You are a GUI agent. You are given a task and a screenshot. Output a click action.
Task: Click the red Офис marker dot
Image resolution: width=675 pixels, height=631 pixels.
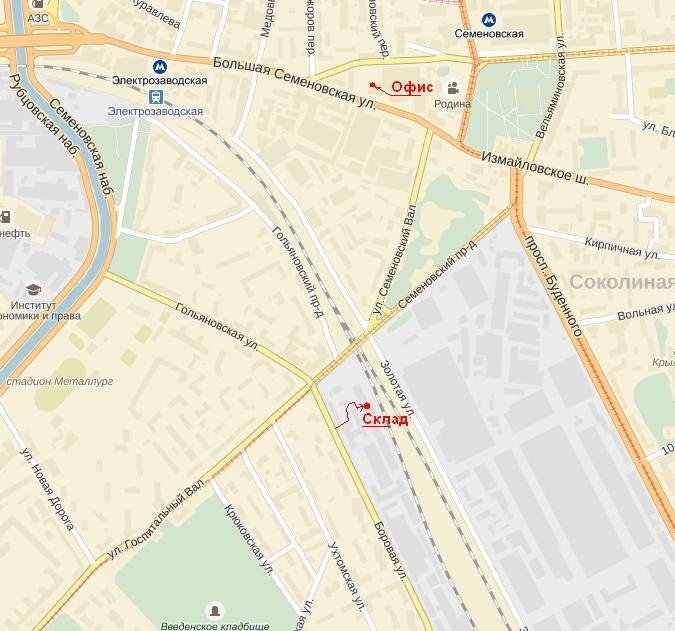pos(372,85)
